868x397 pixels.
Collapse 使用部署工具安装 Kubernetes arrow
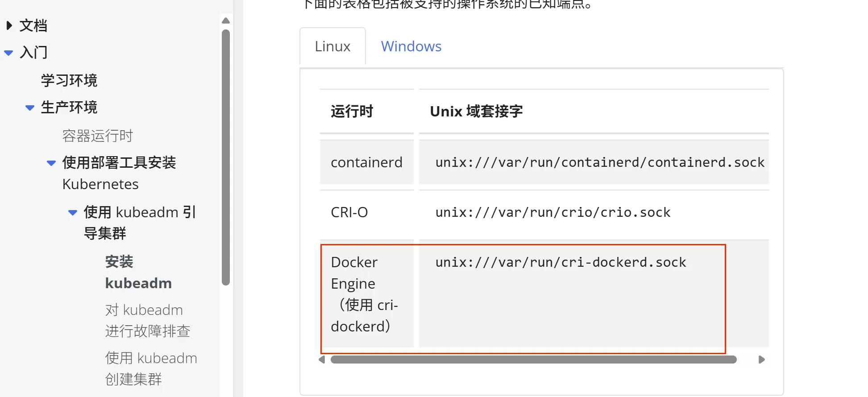coord(51,163)
